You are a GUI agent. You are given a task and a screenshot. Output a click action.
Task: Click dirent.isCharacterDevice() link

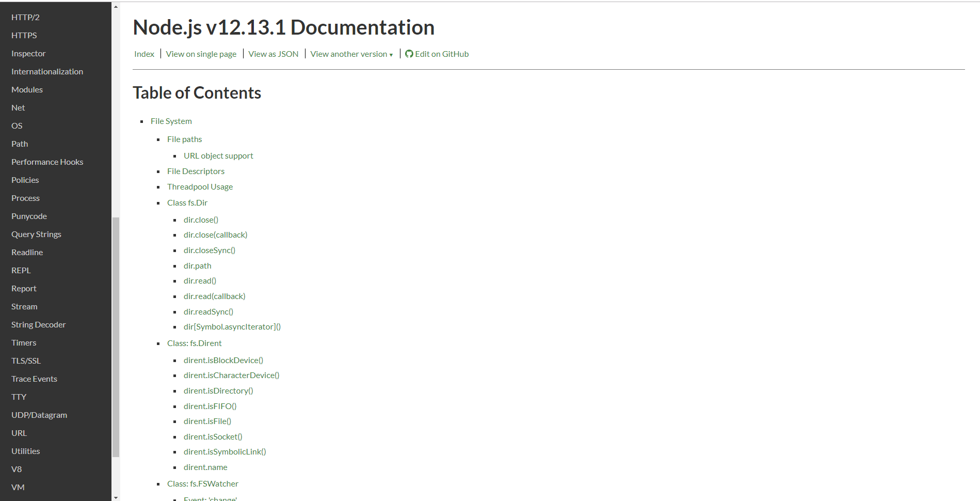(x=231, y=375)
